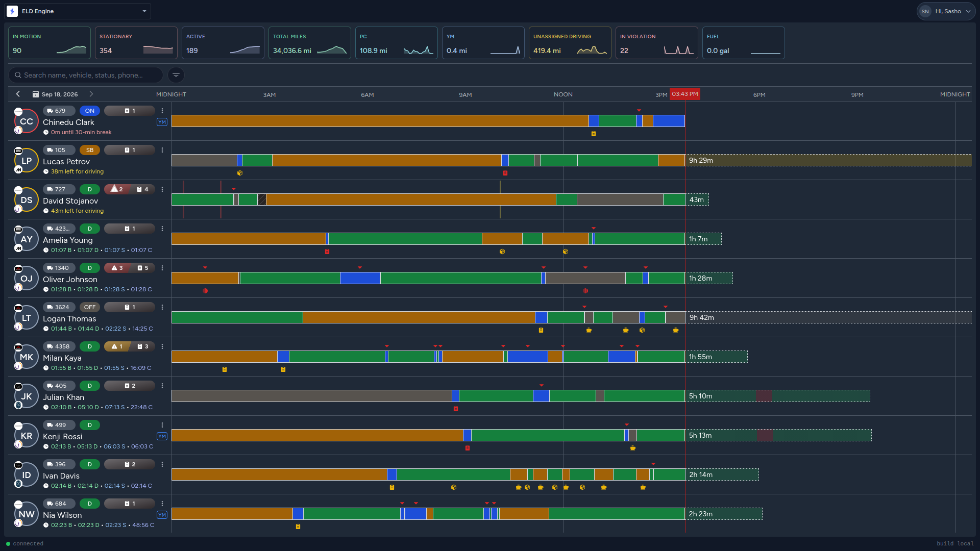Screen dimensions: 980x551
Task: Open the Total Miles stat card
Action: [x=310, y=43]
